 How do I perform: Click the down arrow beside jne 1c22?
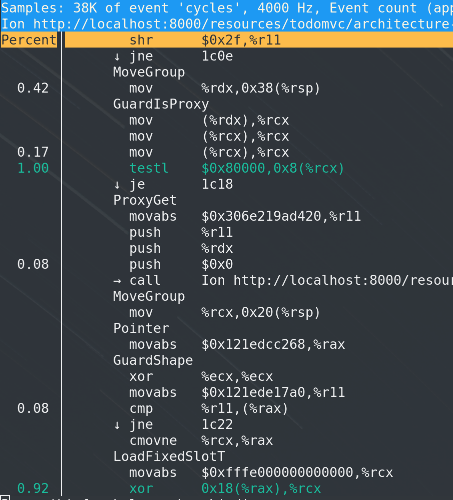117,425
